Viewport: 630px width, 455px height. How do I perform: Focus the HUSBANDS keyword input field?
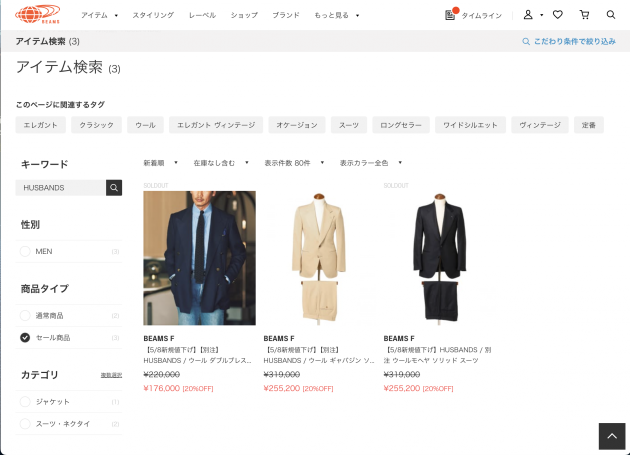pos(61,188)
